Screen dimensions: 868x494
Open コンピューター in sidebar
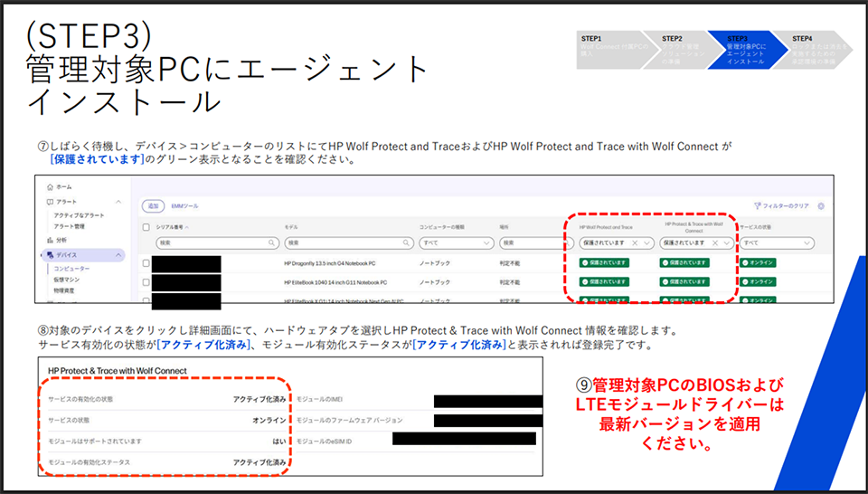pos(71,269)
